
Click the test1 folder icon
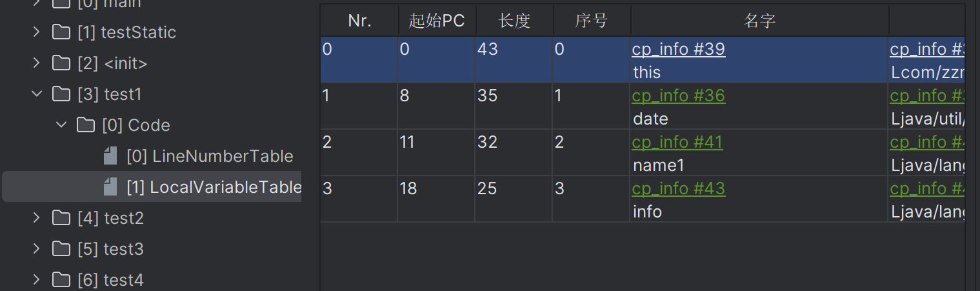pyautogui.click(x=61, y=94)
